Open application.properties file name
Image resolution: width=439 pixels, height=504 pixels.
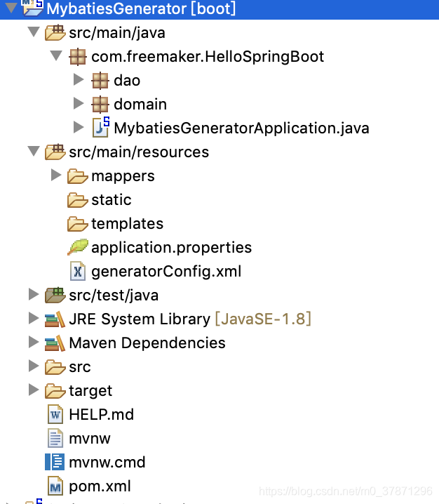(x=172, y=248)
